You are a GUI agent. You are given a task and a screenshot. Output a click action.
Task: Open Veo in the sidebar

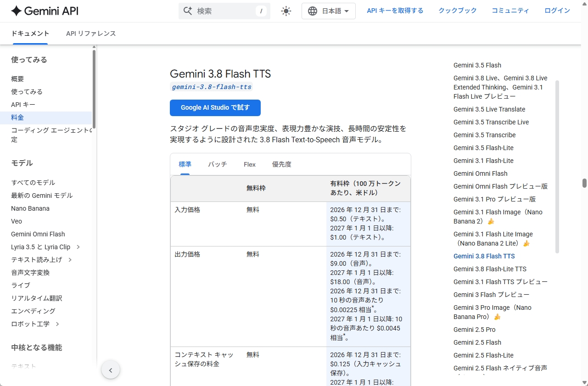[17, 221]
